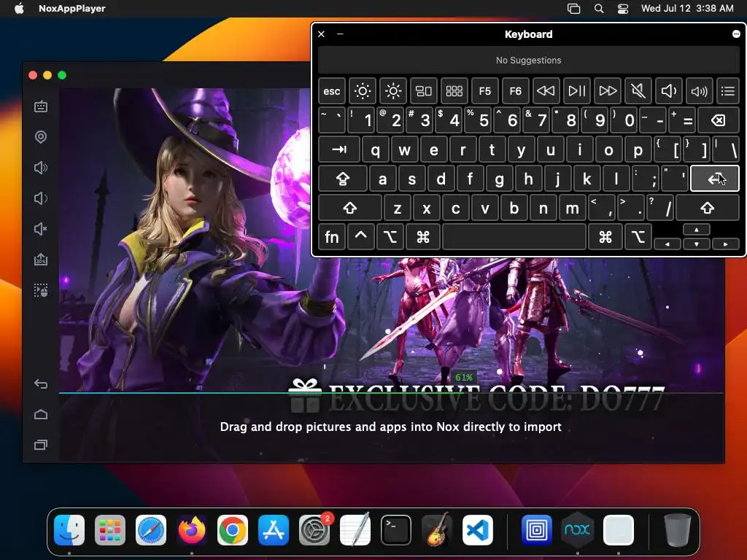The width and height of the screenshot is (747, 560).
Task: Click volume up key on virtual keyboard
Action: (699, 91)
